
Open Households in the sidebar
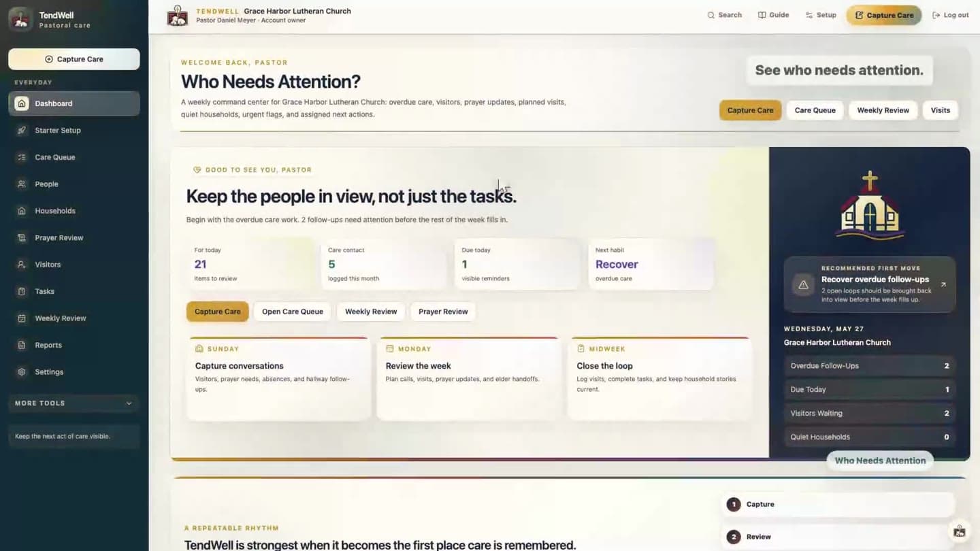click(x=74, y=211)
